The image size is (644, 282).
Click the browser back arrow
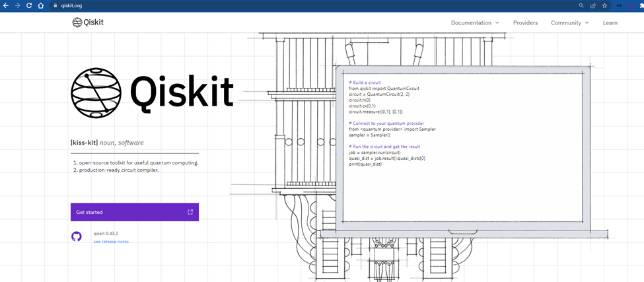coord(5,5)
